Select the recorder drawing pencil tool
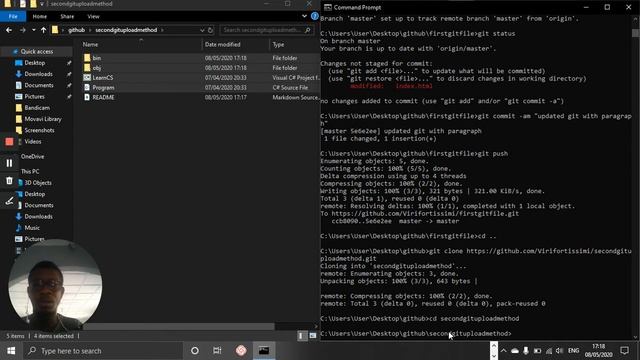 (x=9, y=201)
